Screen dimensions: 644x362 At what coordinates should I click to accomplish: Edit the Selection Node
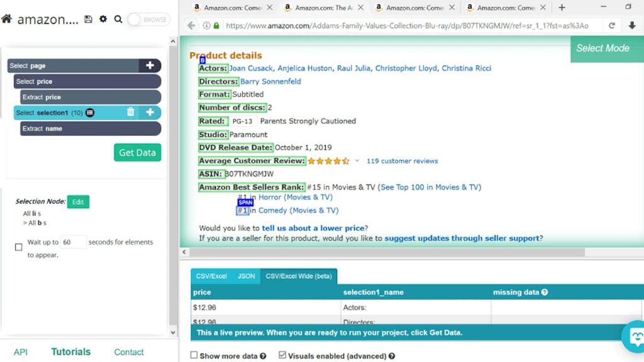(x=78, y=202)
